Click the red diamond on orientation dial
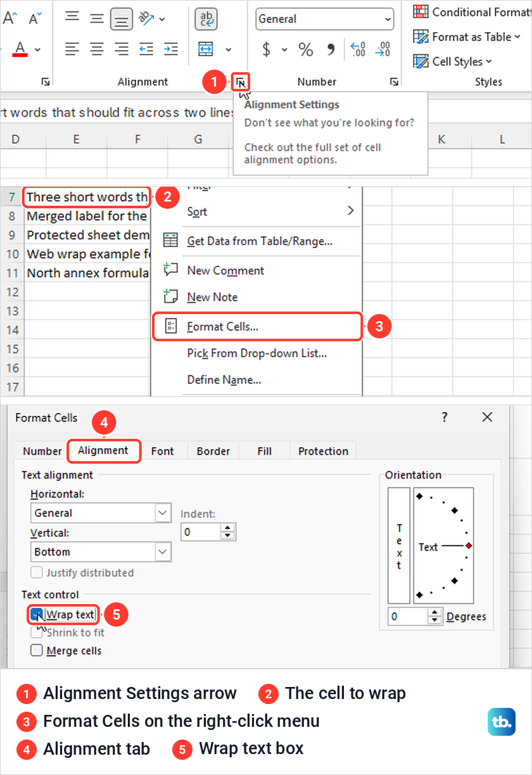 click(x=469, y=546)
